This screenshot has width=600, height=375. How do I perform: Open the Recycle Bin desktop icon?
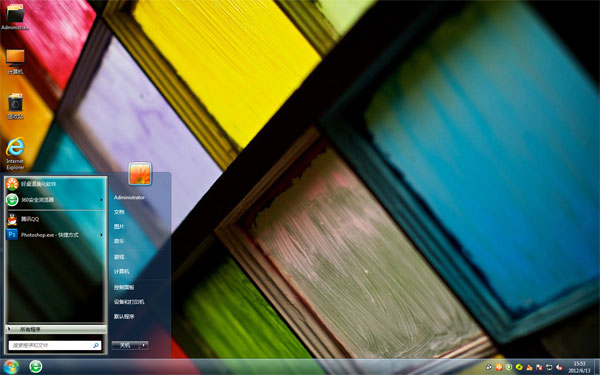pyautogui.click(x=15, y=106)
